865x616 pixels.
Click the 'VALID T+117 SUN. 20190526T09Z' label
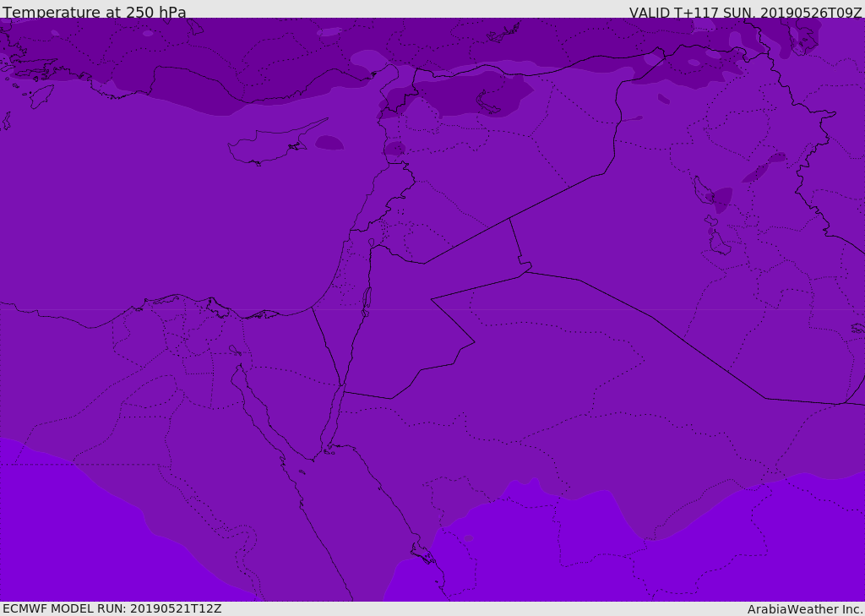click(745, 12)
